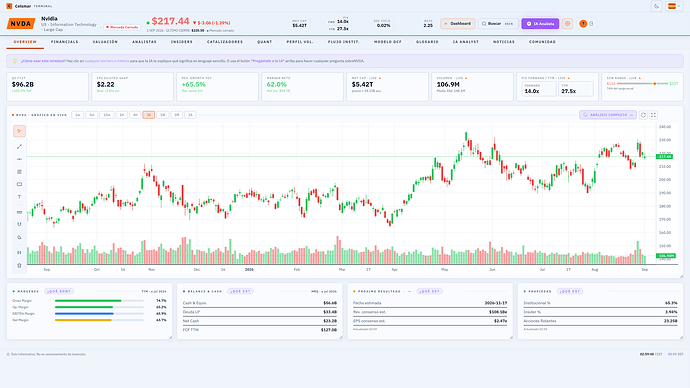The height and width of the screenshot is (388, 690).
Task: Open the Financials tab
Action: (65, 42)
